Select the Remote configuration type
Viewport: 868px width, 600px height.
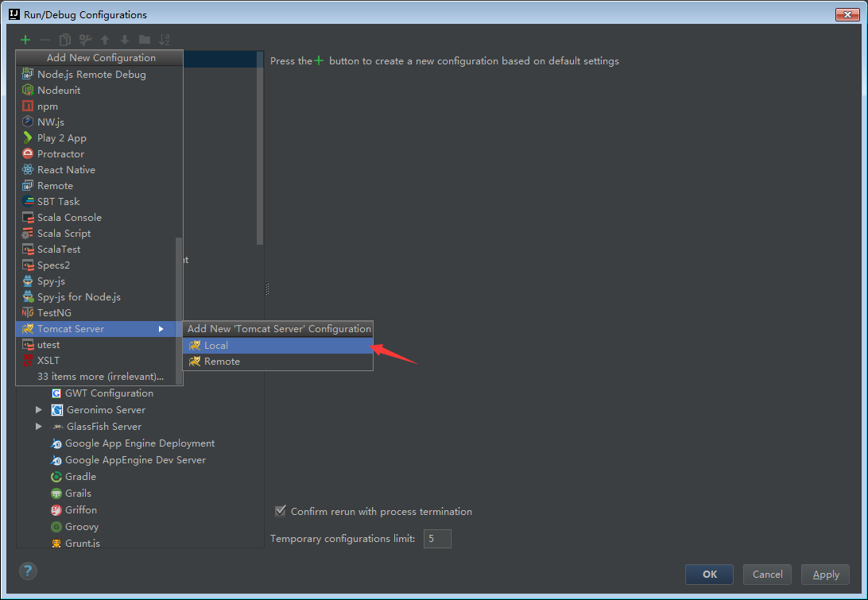point(95,185)
